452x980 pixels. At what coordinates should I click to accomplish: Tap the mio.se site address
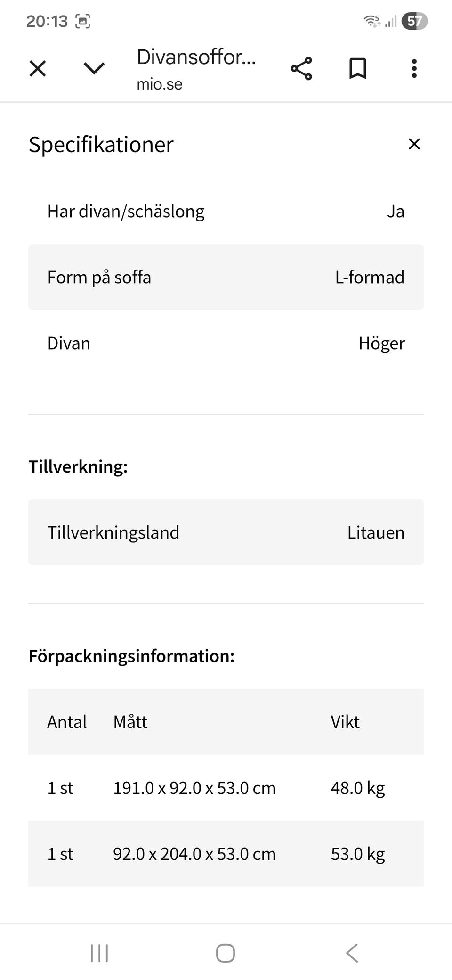[160, 84]
